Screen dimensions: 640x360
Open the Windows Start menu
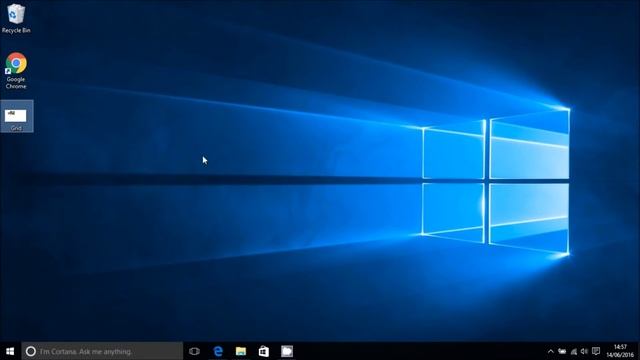pos(10,351)
